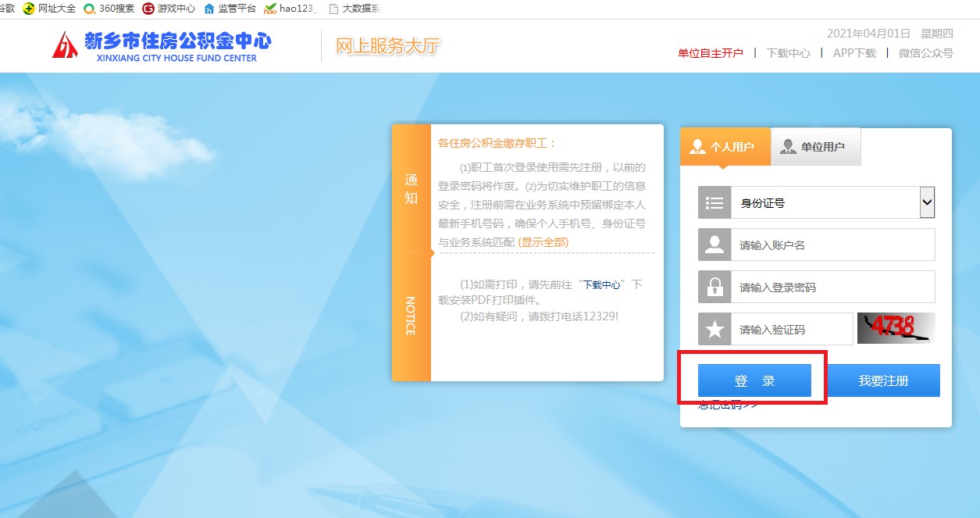Open the hao123 bookmark
The image size is (980, 518).
tap(290, 9)
